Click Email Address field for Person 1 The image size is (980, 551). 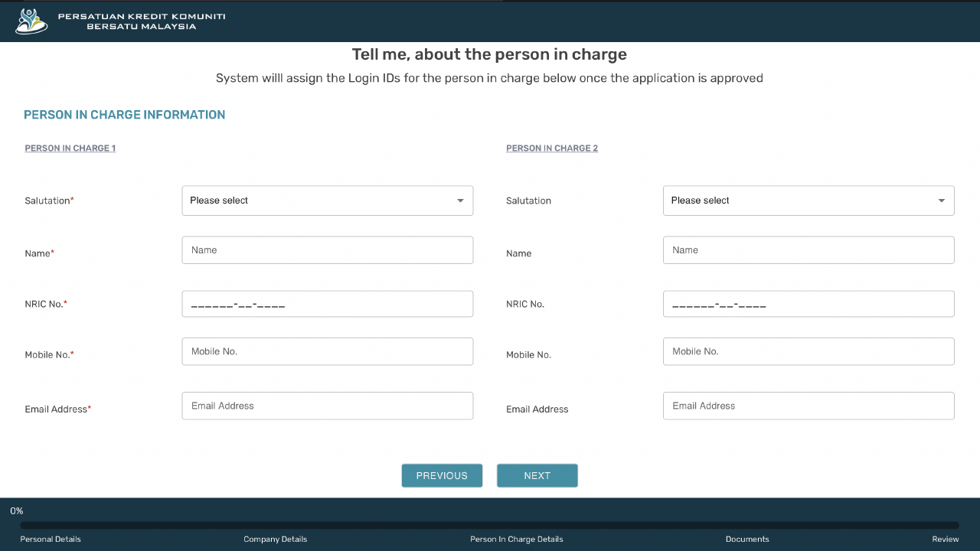click(x=328, y=406)
